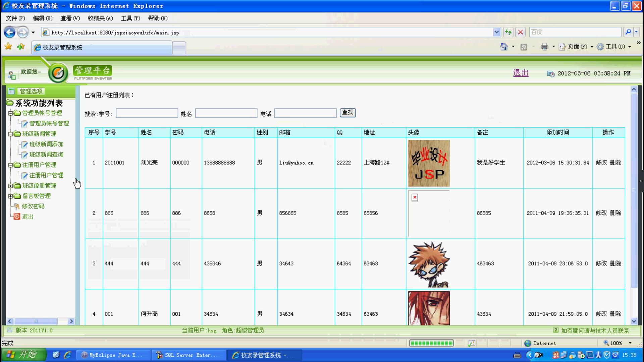The height and width of the screenshot is (362, 644).
Task: Switch to the SQL Server Enterprise taskbar window
Action: click(x=188, y=355)
